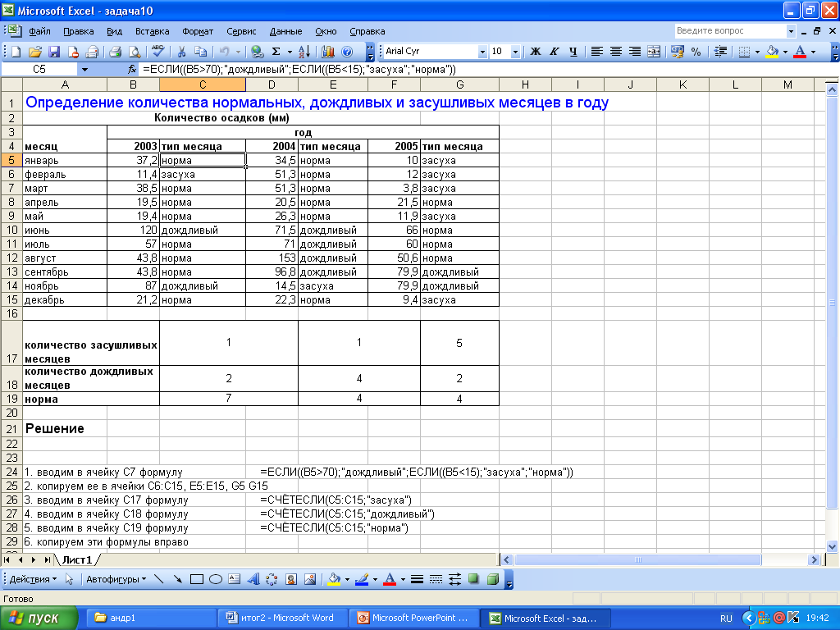This screenshot has width=840, height=630.
Task: Switch to Microsoft PowerPoint taskbar button
Action: (x=414, y=618)
